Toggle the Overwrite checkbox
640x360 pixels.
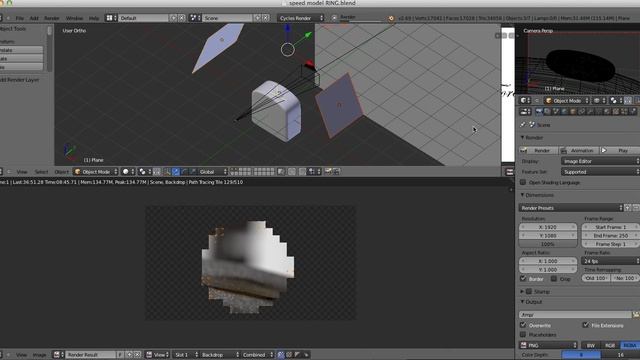point(523,325)
